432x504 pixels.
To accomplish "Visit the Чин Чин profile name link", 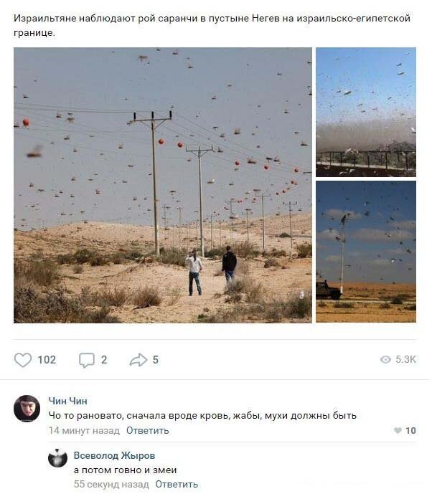I will pos(68,401).
